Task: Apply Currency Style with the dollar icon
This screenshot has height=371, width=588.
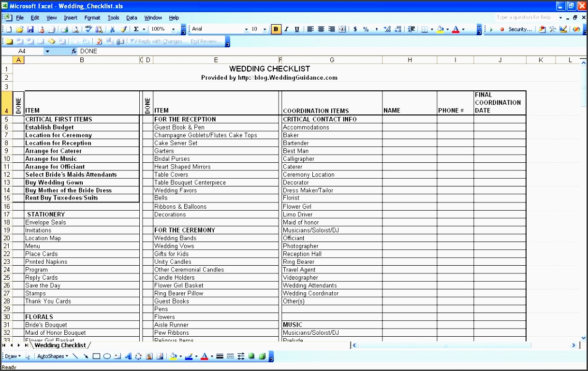Action: point(355,29)
